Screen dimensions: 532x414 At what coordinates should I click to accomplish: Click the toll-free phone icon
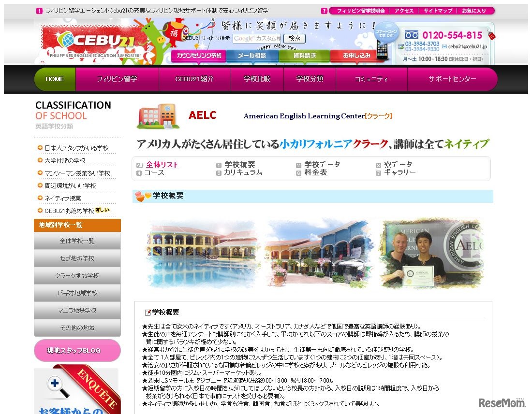click(x=412, y=35)
